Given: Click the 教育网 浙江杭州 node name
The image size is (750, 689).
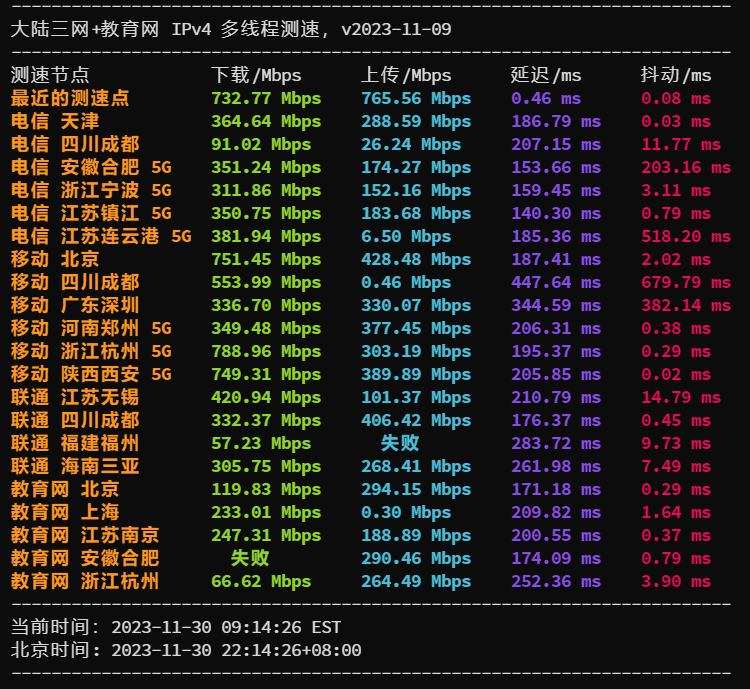Looking at the screenshot, I should coord(85,581).
